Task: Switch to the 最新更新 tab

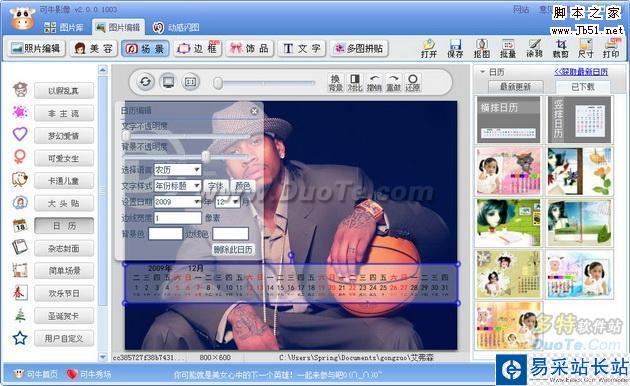Action: pyautogui.click(x=515, y=86)
